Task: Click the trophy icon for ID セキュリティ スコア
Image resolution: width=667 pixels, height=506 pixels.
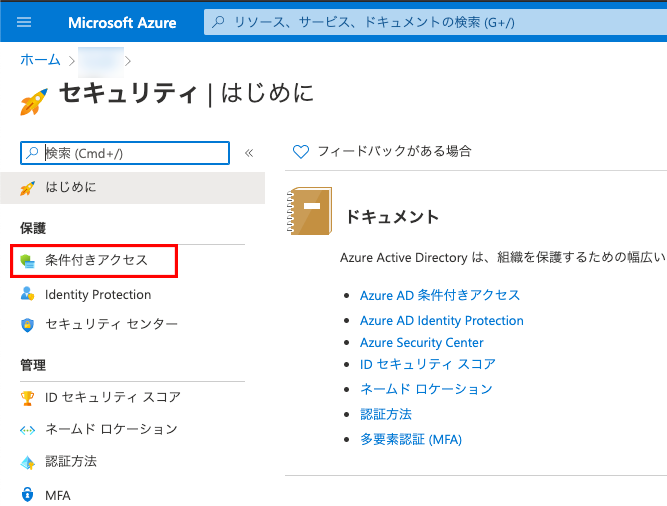Action: pyautogui.click(x=27, y=398)
